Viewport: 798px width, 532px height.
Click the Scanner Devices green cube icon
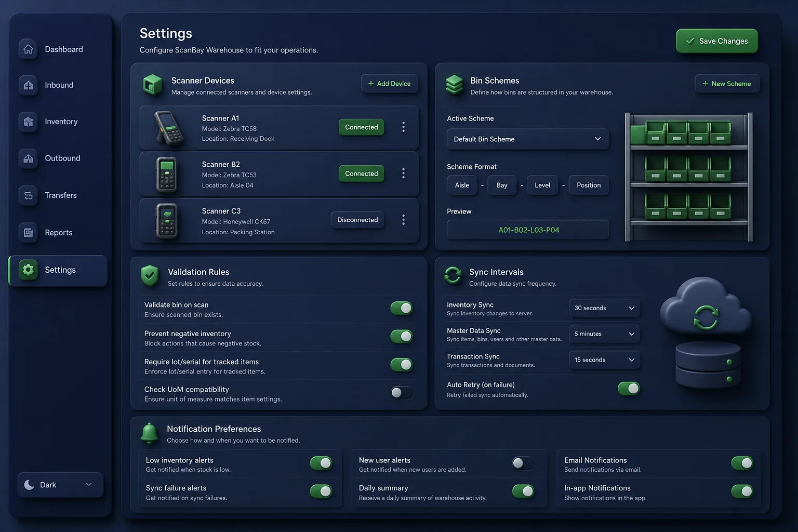tap(153, 85)
